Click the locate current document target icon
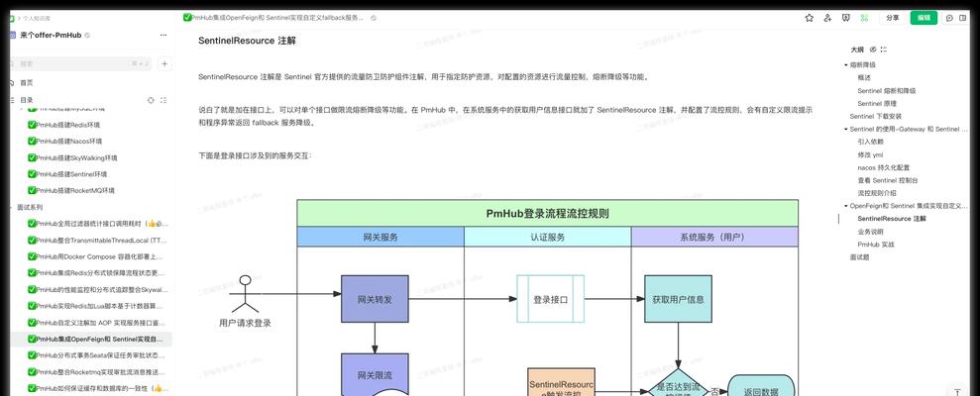The height and width of the screenshot is (396, 980). pos(151,100)
